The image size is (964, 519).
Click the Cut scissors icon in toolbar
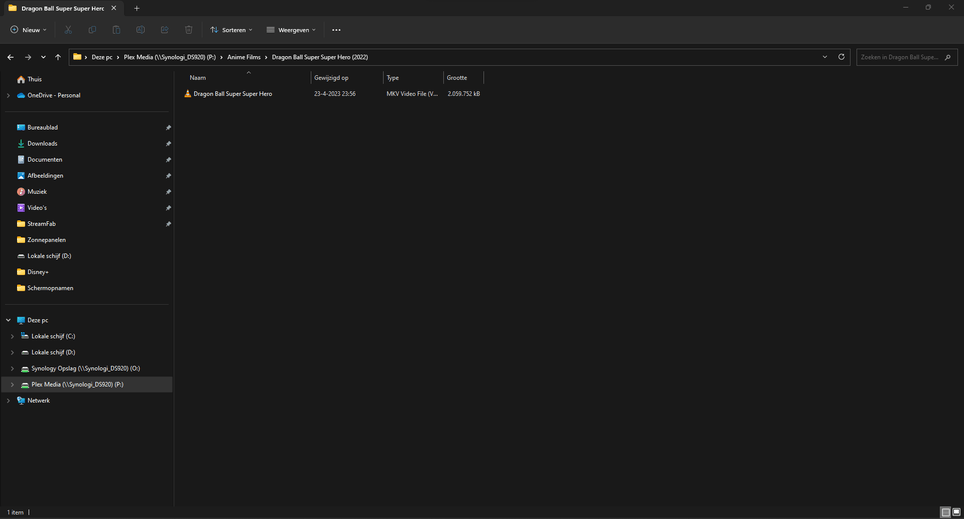point(68,30)
